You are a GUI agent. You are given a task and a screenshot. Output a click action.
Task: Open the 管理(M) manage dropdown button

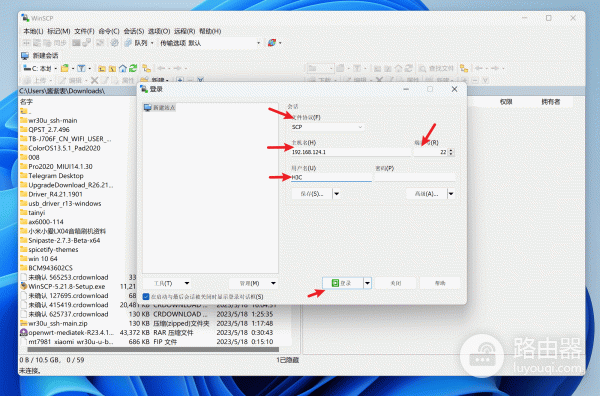tap(253, 284)
